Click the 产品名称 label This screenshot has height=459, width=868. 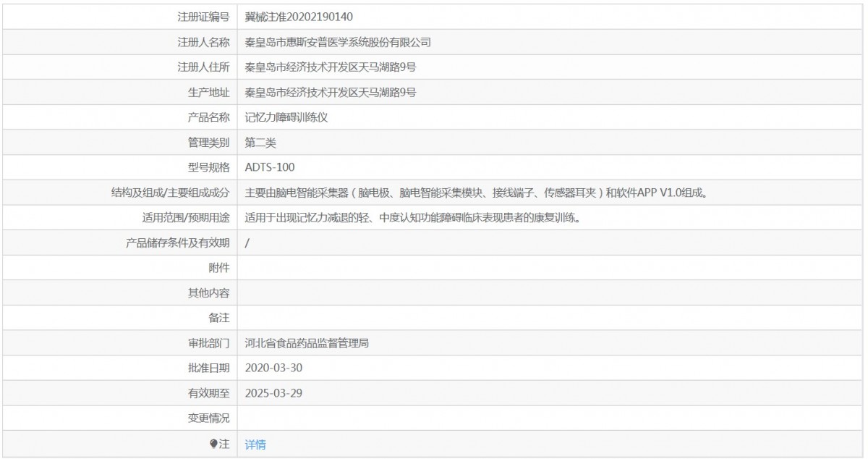point(208,117)
